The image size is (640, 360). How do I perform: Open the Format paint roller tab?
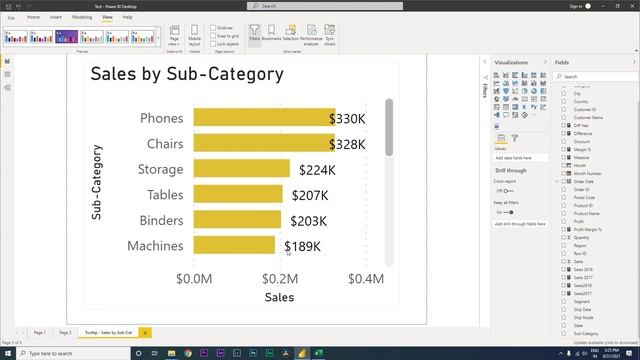(515, 138)
